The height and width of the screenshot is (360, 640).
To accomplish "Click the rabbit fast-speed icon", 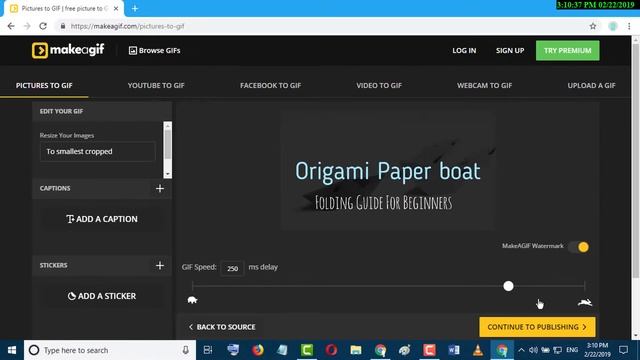I will click(x=585, y=302).
